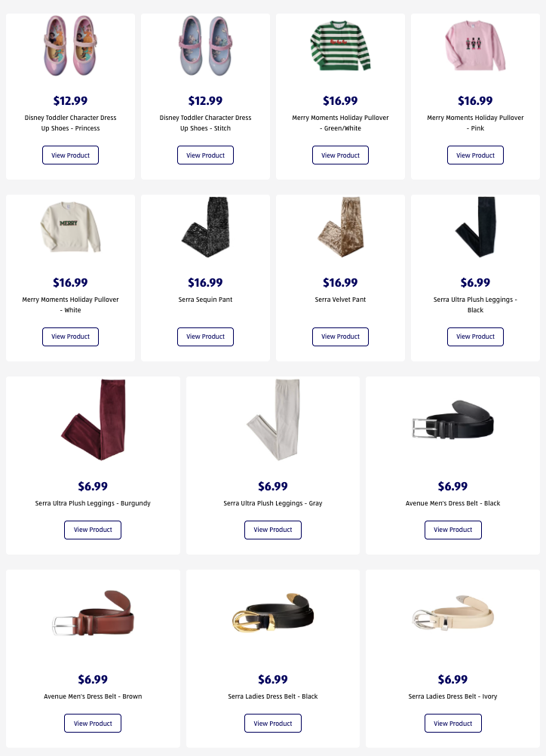The image size is (546, 756).
Task: View Product for Disney Princess shoes
Action: pyautogui.click(x=70, y=155)
